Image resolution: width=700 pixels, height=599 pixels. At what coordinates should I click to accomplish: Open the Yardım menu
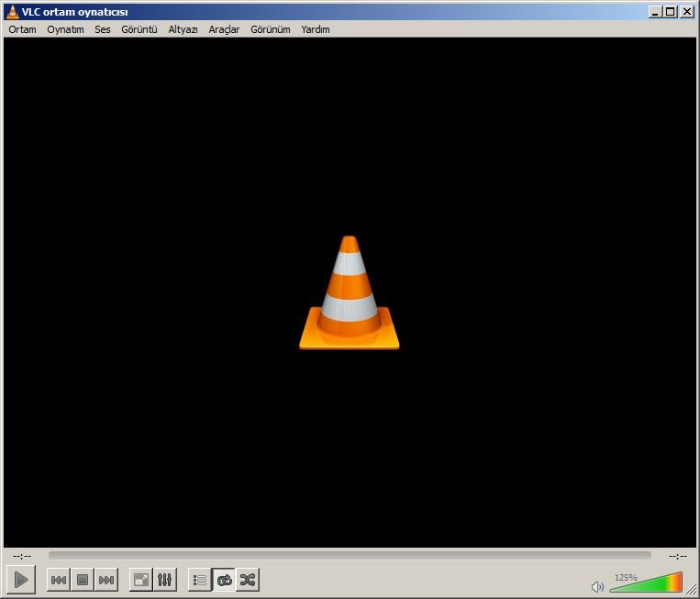tap(316, 29)
